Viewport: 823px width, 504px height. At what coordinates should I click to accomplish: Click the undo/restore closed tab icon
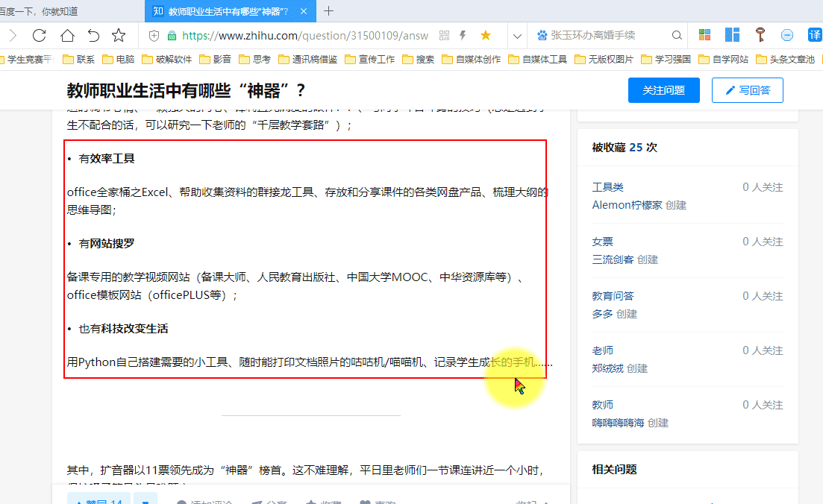93,36
